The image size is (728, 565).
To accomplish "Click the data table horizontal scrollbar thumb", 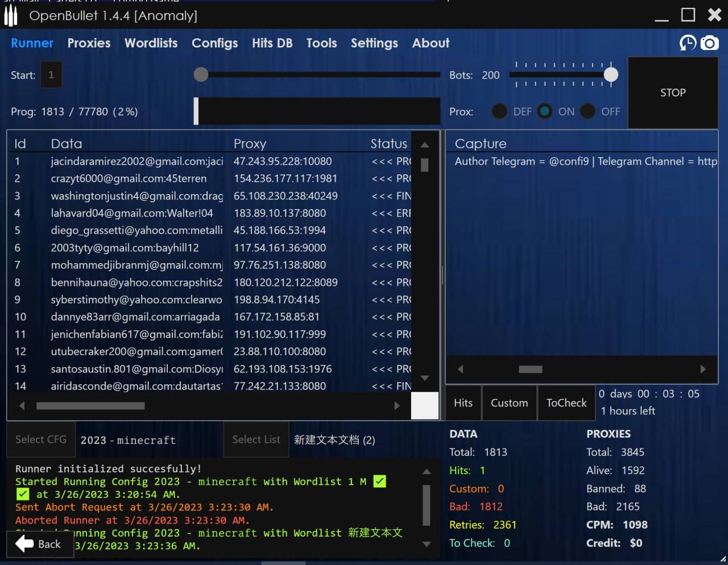I will click(x=90, y=406).
